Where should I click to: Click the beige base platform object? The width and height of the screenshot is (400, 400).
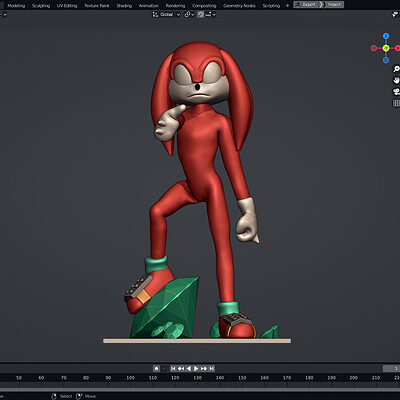197,341
